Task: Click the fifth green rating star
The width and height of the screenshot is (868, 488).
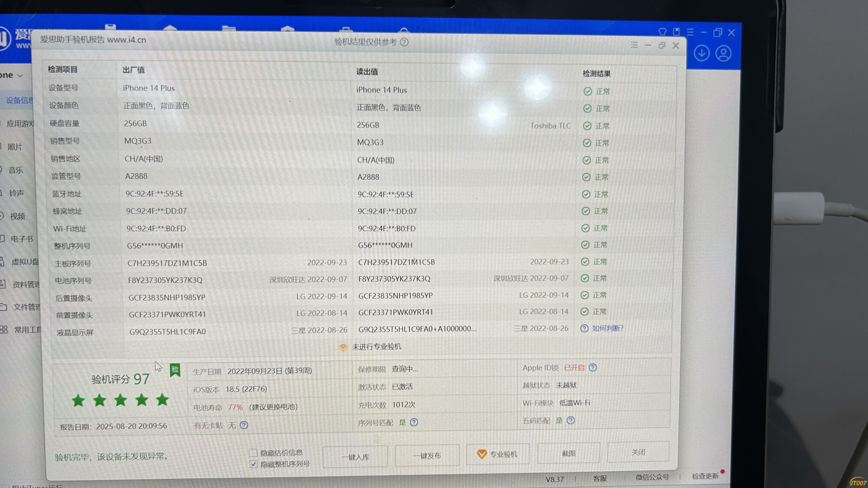Action: click(x=162, y=399)
